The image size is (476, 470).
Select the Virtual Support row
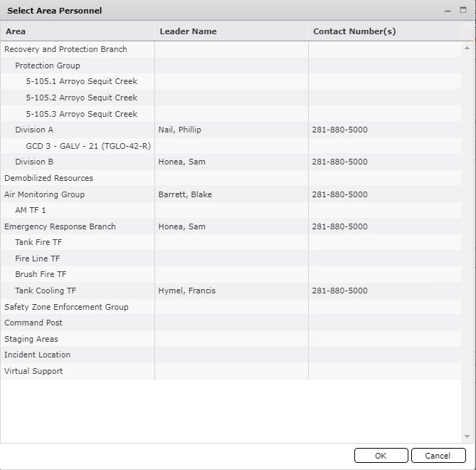pos(33,371)
